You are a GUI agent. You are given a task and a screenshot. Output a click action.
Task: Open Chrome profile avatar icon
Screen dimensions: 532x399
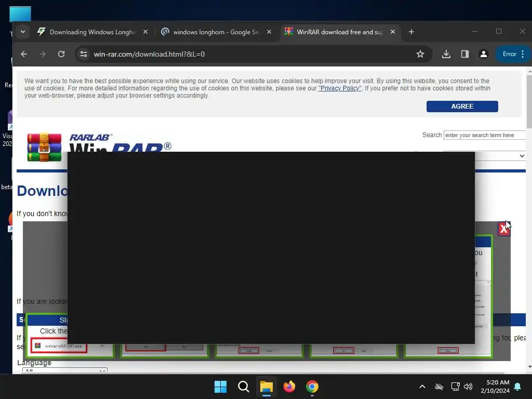coord(484,54)
